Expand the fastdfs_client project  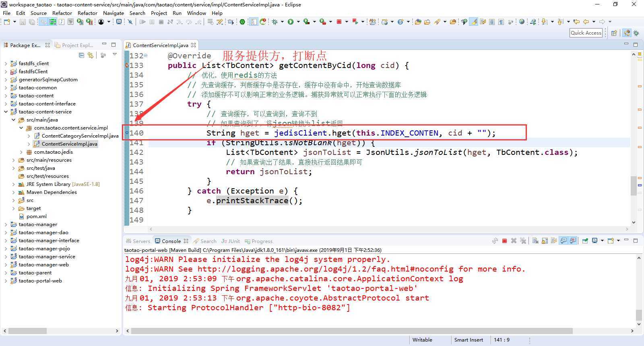coord(6,63)
